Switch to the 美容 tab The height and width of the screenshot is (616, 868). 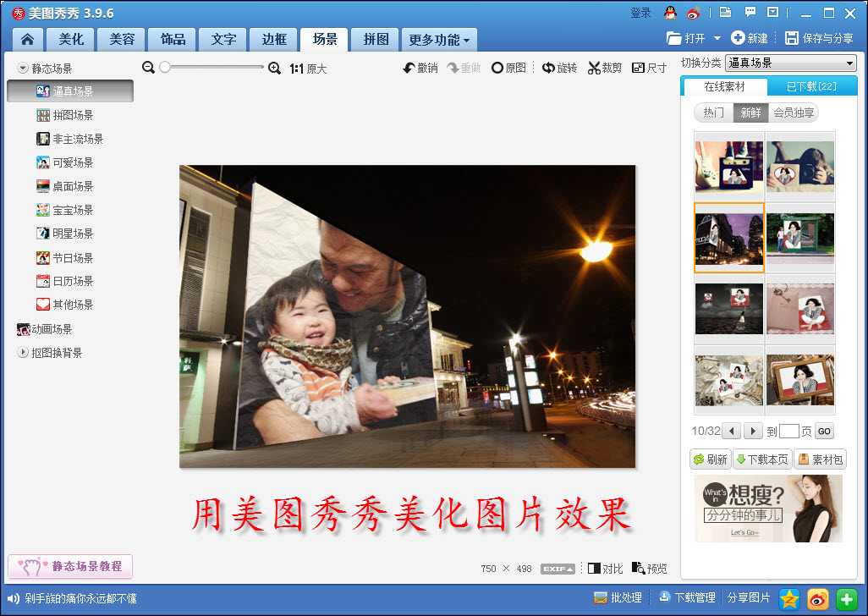122,39
